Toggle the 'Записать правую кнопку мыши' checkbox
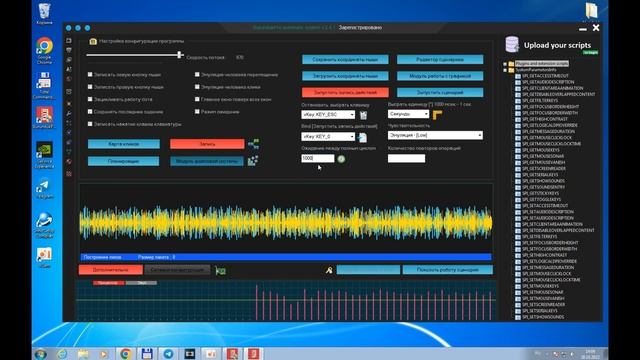The image size is (640, 360). click(90, 87)
